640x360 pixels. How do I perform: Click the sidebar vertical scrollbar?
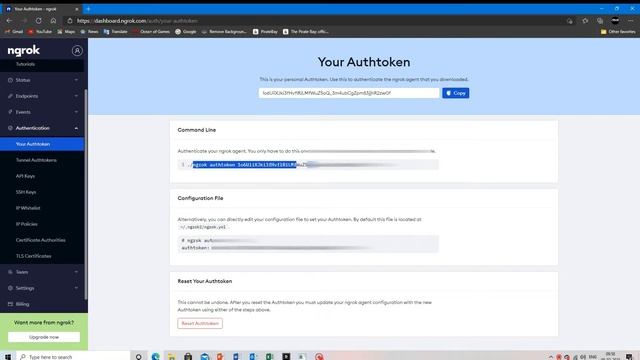86,195
